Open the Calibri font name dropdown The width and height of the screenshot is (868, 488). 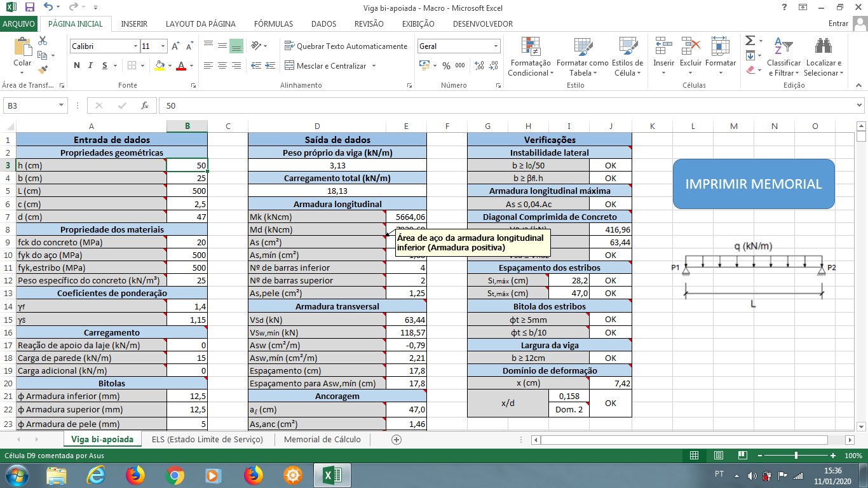pyautogui.click(x=135, y=46)
